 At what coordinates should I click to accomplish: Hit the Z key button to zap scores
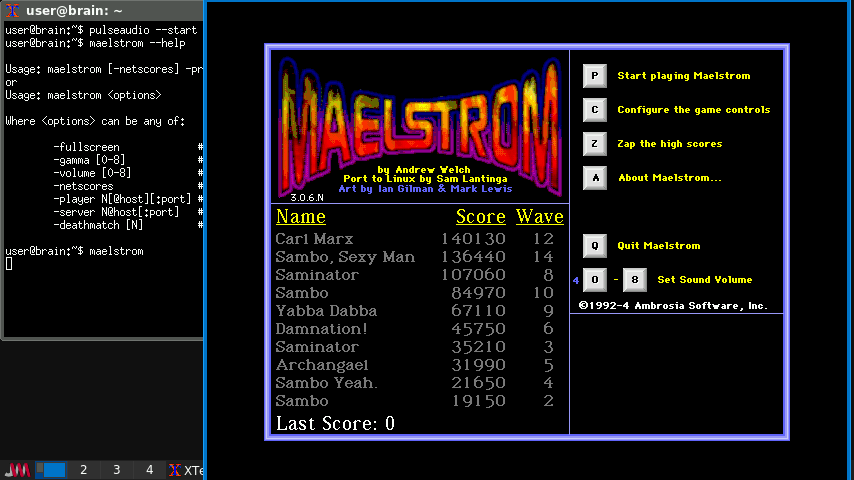point(595,144)
